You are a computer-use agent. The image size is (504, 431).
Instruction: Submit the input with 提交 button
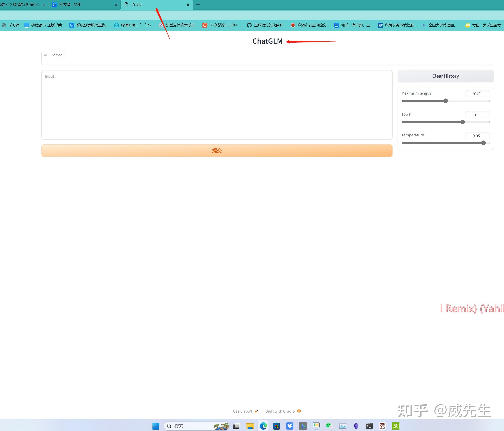pyautogui.click(x=217, y=151)
